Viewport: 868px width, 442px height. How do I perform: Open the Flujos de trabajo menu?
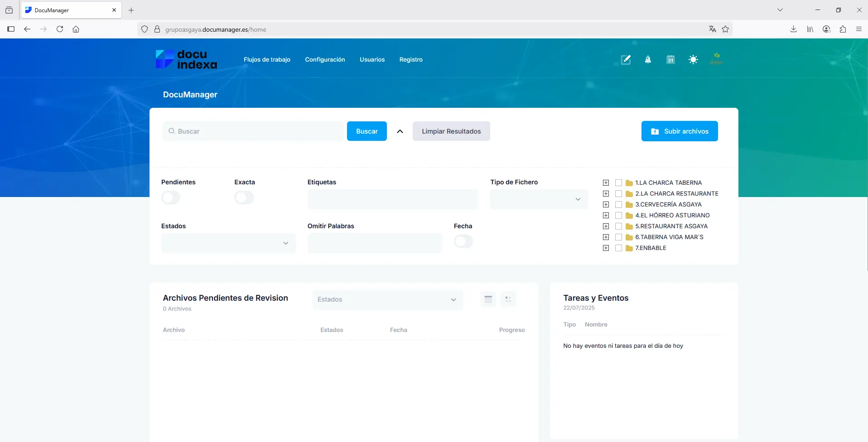click(x=267, y=60)
